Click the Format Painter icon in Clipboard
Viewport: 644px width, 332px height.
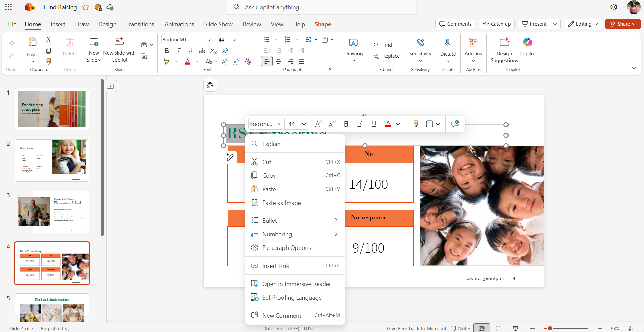[49, 61]
